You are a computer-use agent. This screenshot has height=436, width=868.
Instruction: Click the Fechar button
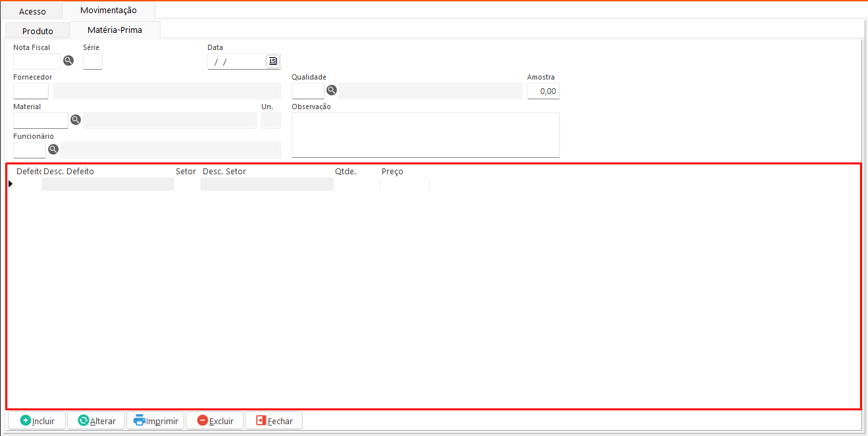click(x=274, y=421)
